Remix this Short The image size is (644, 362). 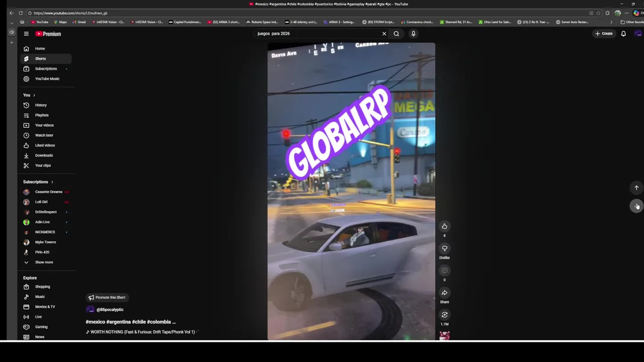coord(444,315)
